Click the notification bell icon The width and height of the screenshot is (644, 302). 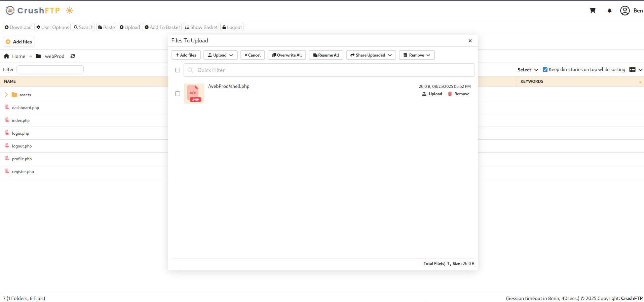609,11
